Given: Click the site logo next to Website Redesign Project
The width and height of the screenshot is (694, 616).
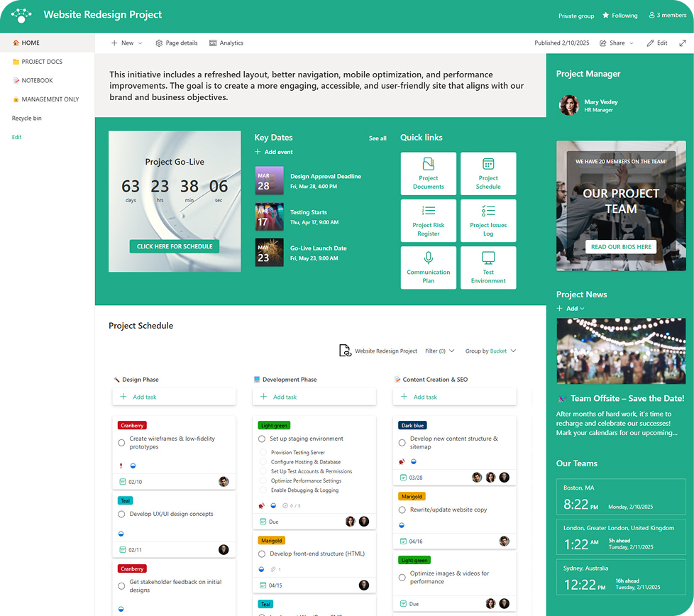Looking at the screenshot, I should 21,15.
